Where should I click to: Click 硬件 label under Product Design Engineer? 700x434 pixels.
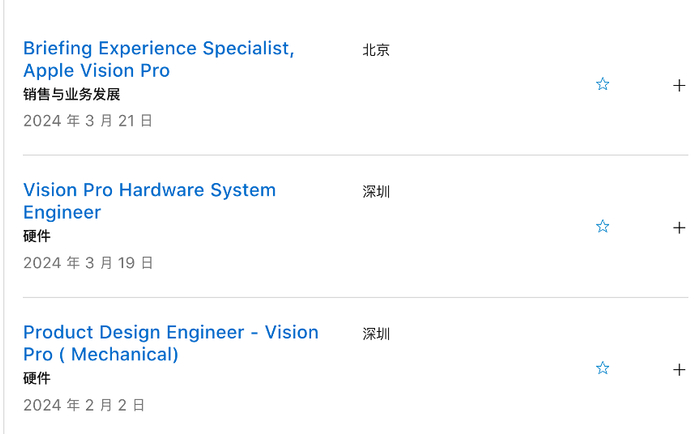tap(37, 379)
